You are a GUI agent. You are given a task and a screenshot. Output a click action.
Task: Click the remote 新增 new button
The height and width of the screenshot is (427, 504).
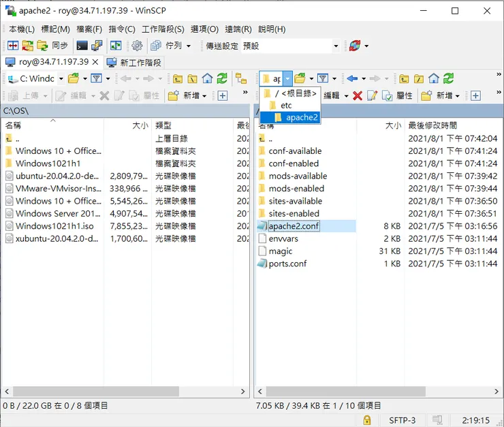437,95
